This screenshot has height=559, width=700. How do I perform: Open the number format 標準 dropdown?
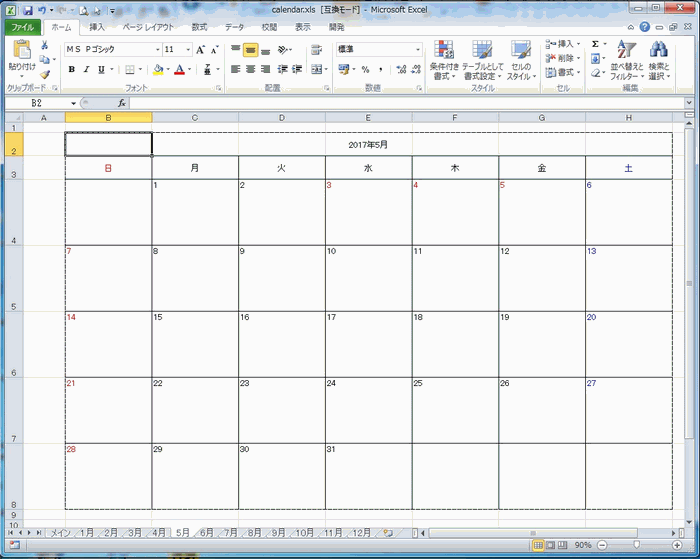coord(418,50)
